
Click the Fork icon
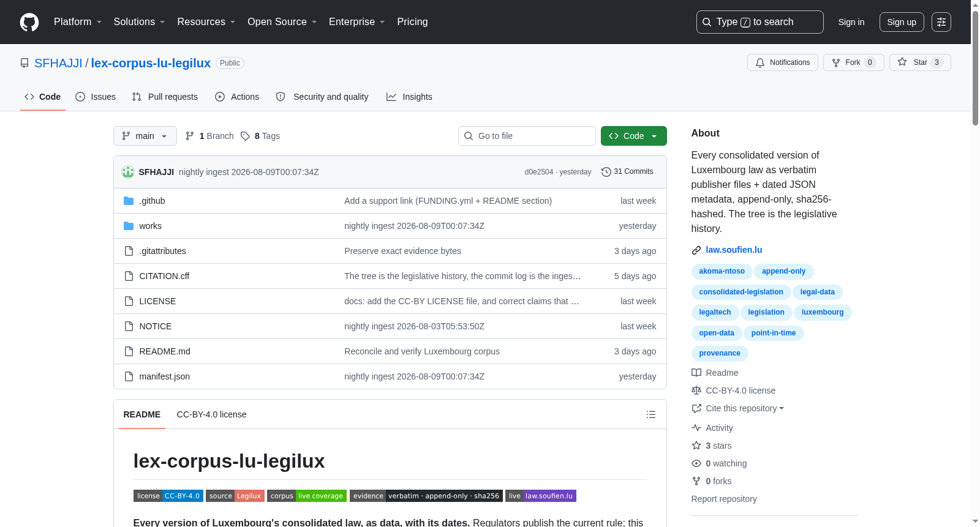836,62
